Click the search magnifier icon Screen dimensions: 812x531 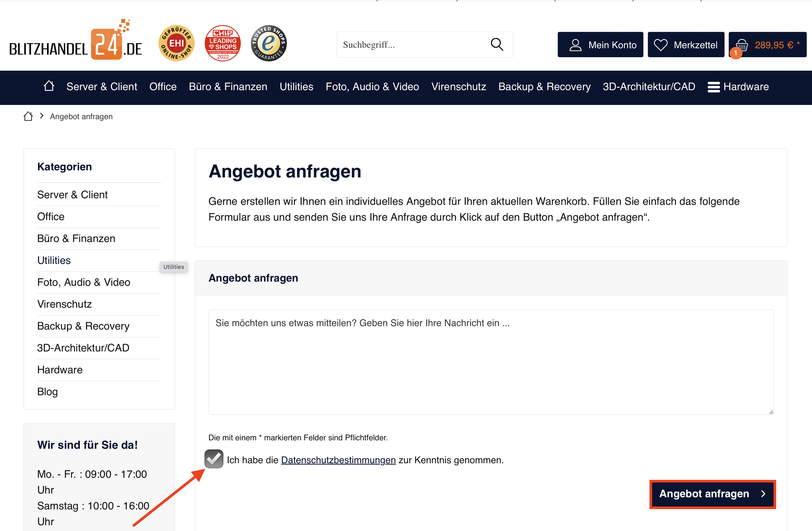point(497,44)
